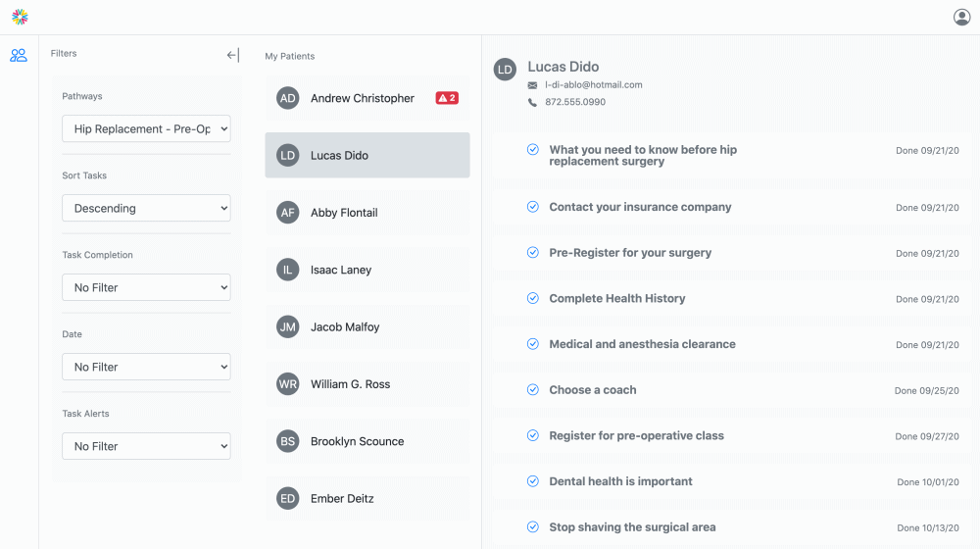Select patient Jacob Malfoy
The width and height of the screenshot is (980, 549).
tap(367, 327)
